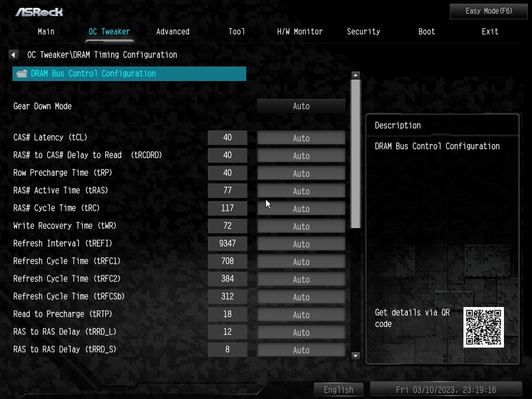Select the Gear Down Mode label
The image size is (532, 399).
[x=43, y=106]
